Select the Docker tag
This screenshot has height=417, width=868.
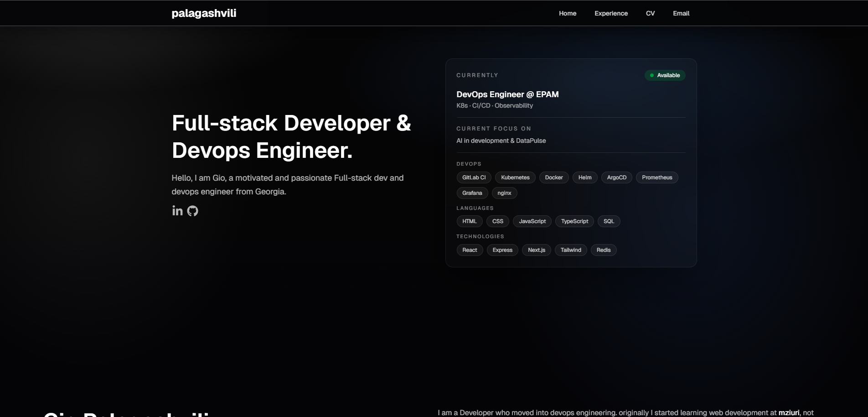[x=554, y=177]
